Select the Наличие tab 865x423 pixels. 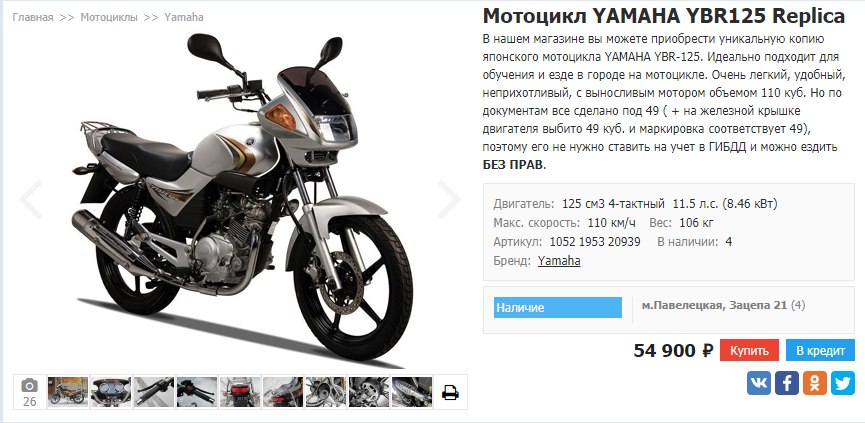pos(558,308)
